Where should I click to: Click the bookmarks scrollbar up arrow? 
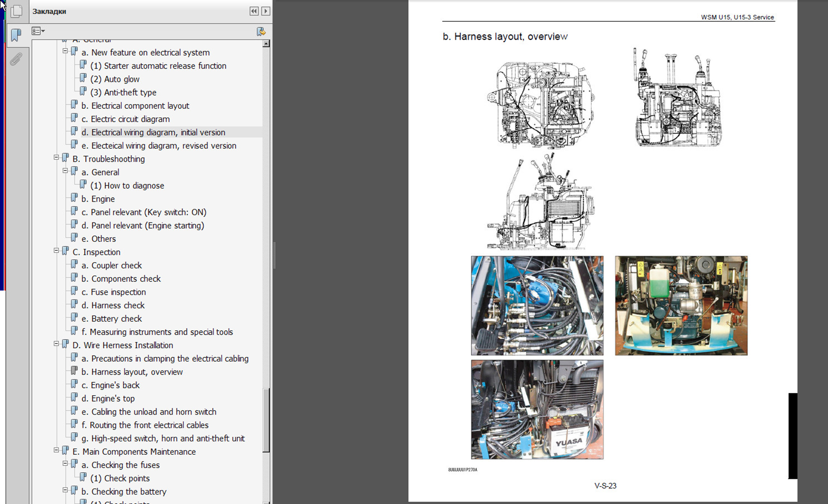point(266,44)
